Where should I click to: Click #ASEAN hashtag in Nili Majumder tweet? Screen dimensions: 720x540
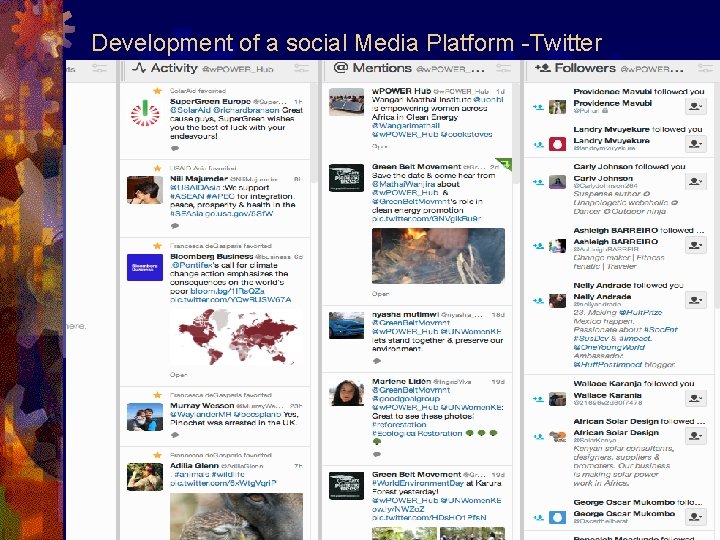click(187, 196)
